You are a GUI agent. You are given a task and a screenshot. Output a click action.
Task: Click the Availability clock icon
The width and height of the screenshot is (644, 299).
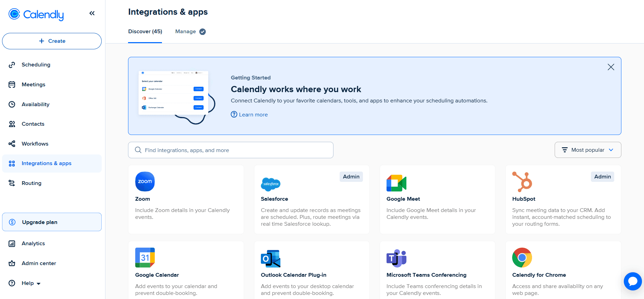coord(12,104)
